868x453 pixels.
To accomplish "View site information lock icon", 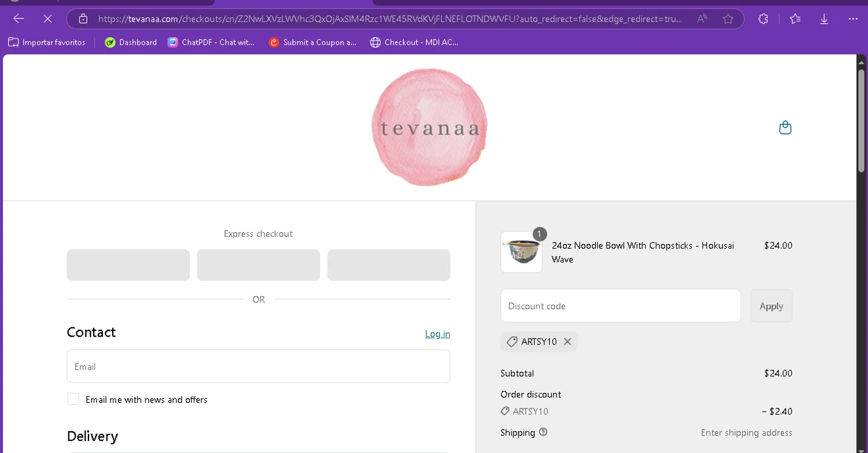I will [x=83, y=19].
